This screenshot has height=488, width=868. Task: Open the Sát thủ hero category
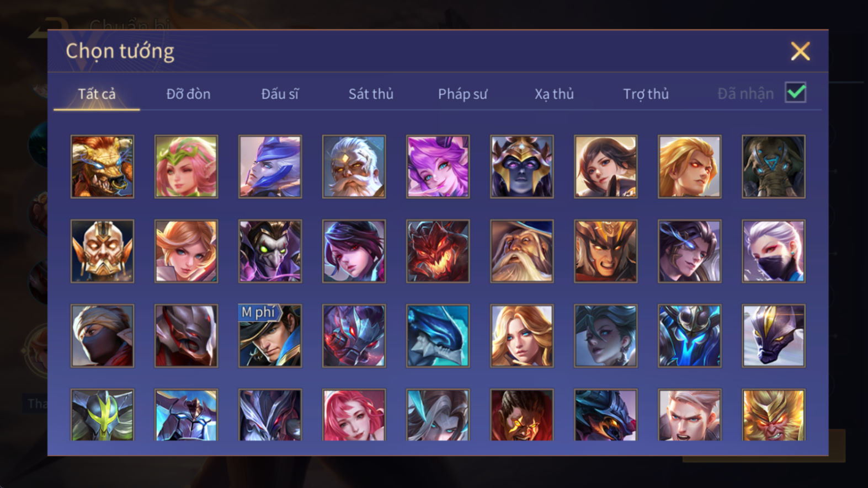(x=371, y=94)
